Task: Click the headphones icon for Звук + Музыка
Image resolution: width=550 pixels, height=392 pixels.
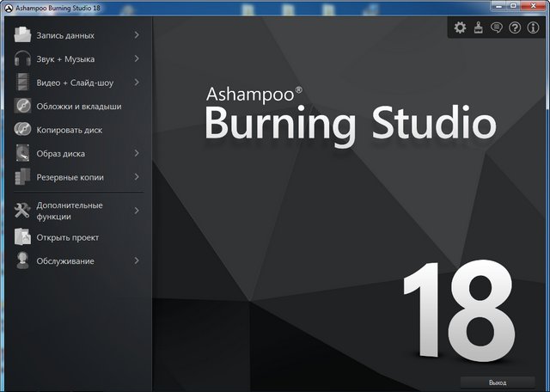Action: [x=22, y=59]
